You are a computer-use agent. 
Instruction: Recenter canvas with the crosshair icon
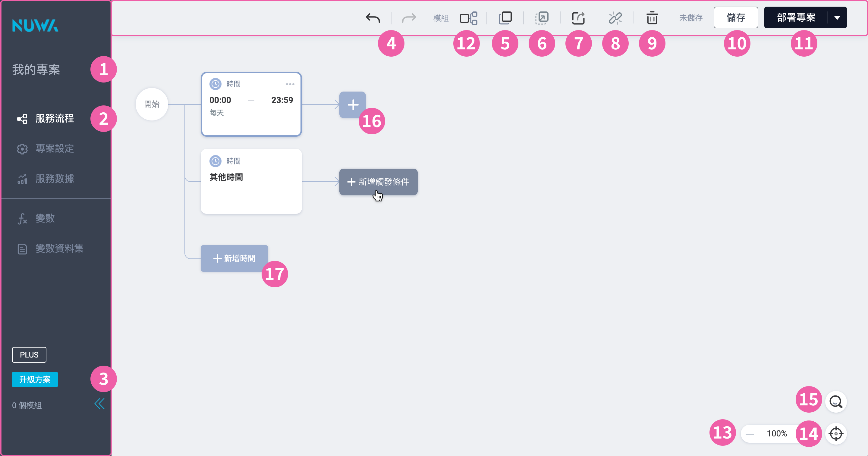(x=836, y=434)
